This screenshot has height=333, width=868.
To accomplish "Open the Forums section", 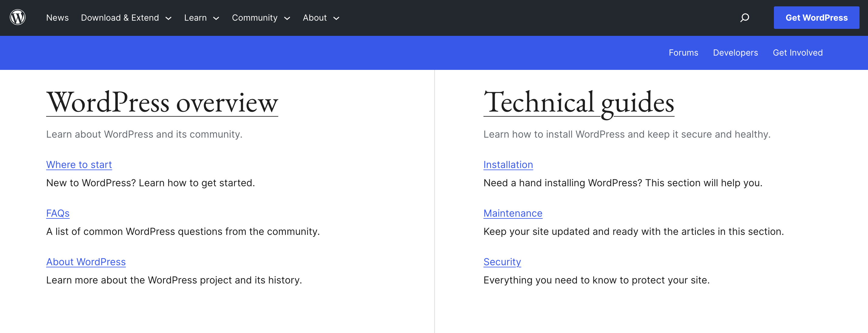I will (683, 53).
